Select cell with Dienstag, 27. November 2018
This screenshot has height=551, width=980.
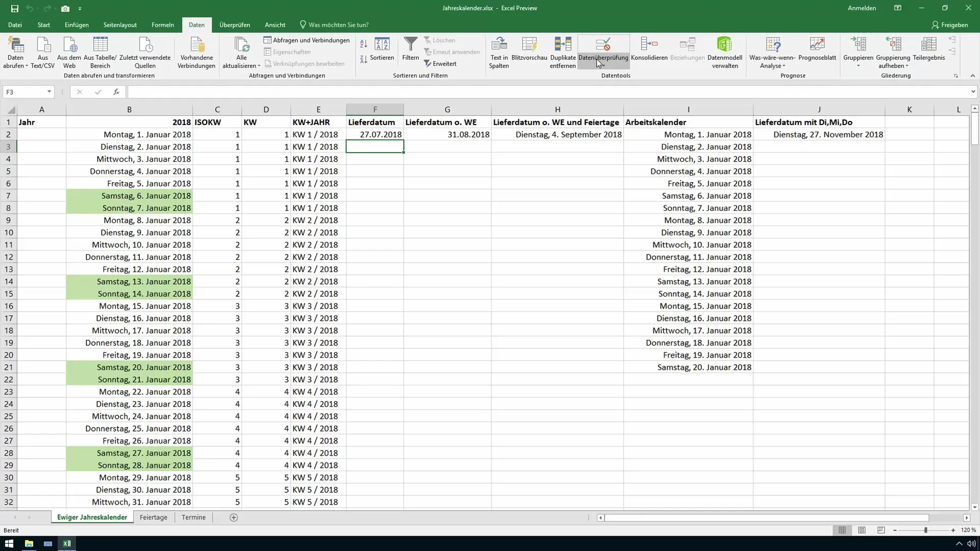819,134
